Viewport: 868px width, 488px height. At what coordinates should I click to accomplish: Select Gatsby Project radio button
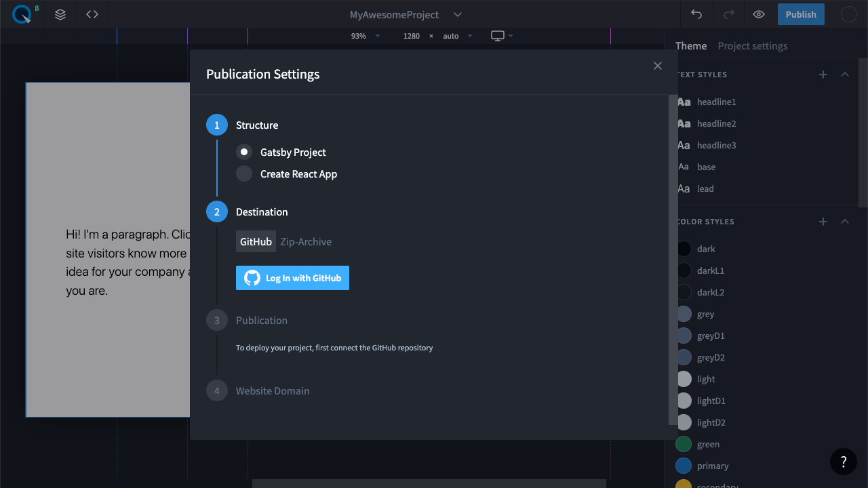244,152
